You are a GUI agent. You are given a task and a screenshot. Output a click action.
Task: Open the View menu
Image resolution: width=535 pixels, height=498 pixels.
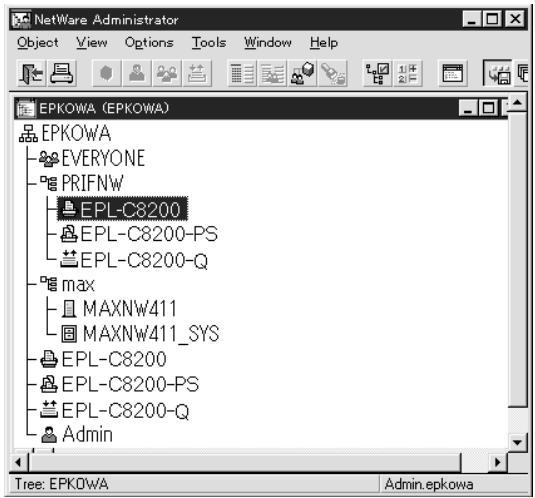click(x=92, y=43)
